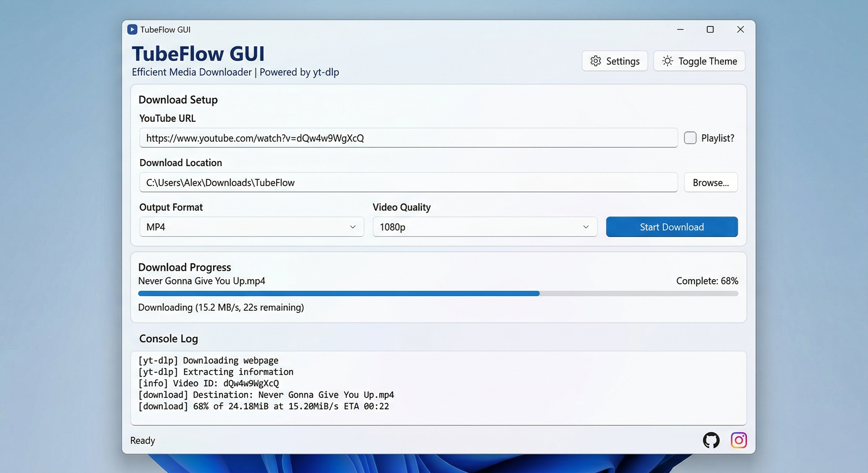This screenshot has height=473, width=868.
Task: Open the MP4 format combo box
Action: point(236,227)
